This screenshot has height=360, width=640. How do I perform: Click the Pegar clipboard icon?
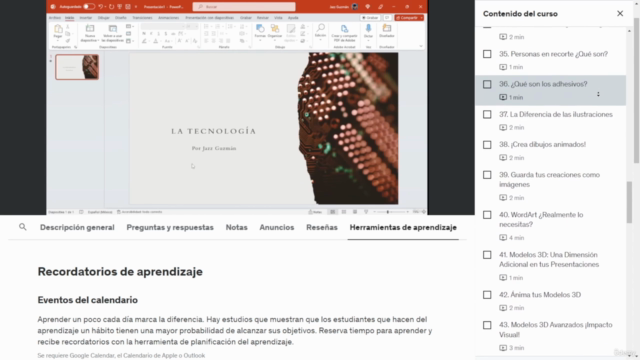tap(58, 29)
